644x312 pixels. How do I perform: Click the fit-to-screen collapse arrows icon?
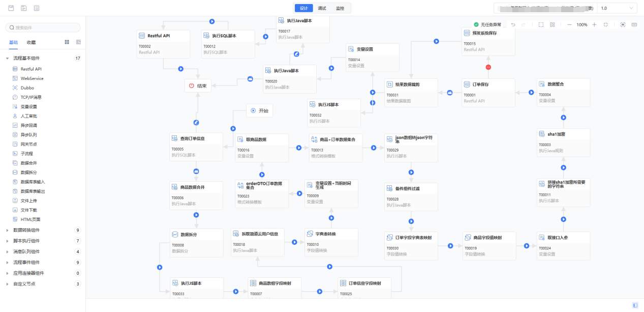pyautogui.click(x=606, y=24)
